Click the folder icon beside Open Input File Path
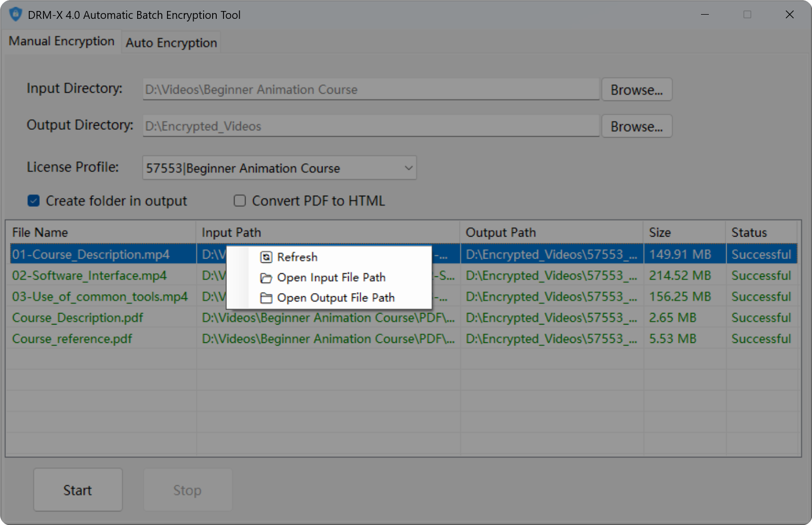Viewport: 812px width, 525px height. tap(266, 277)
